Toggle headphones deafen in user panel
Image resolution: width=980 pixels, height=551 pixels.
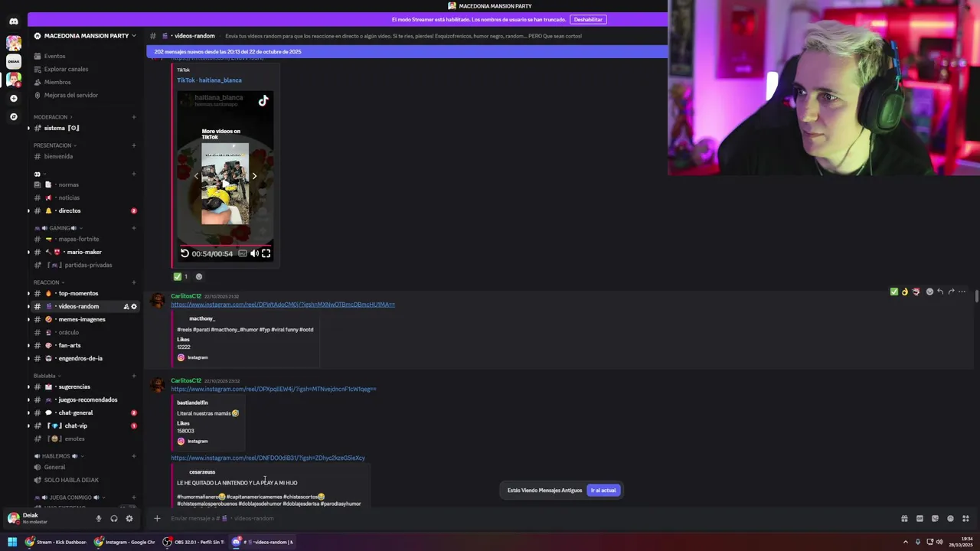(114, 518)
